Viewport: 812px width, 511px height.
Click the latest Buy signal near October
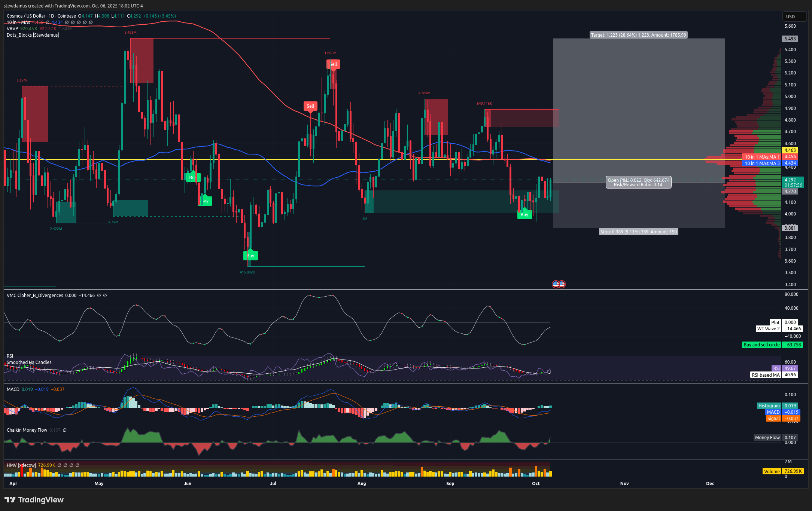(524, 214)
